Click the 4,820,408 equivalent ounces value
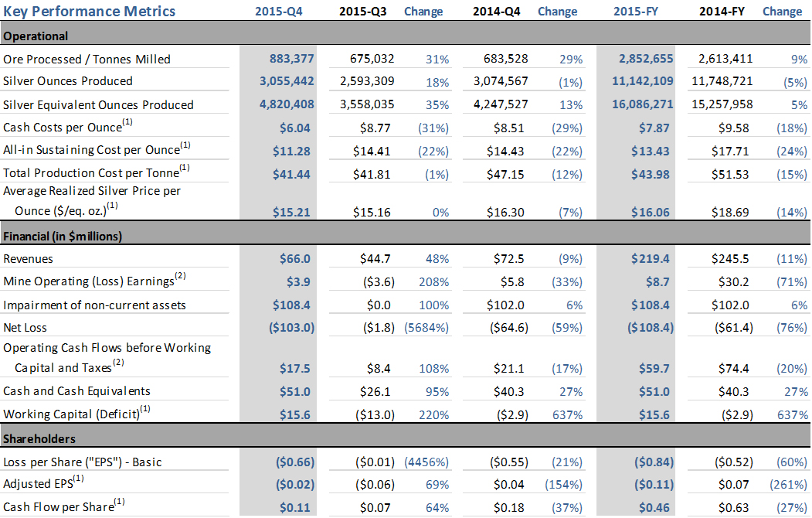Image resolution: width=812 pixels, height=518 pixels. 287,104
